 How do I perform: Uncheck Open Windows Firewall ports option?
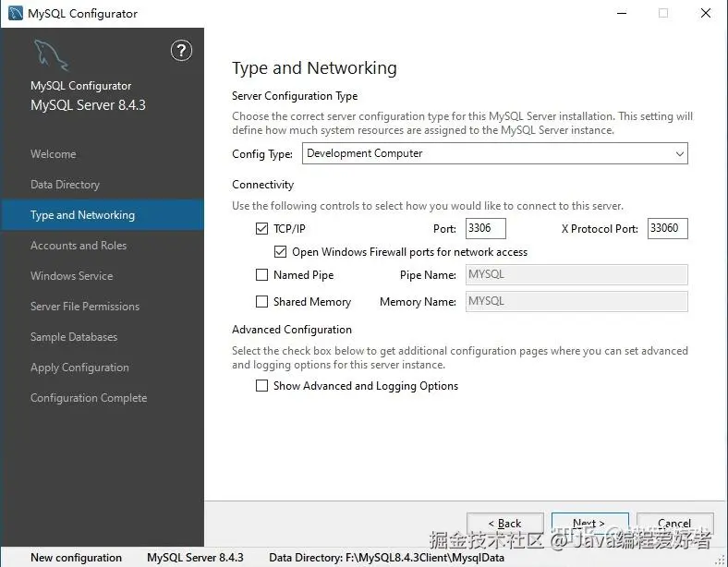[x=281, y=251]
